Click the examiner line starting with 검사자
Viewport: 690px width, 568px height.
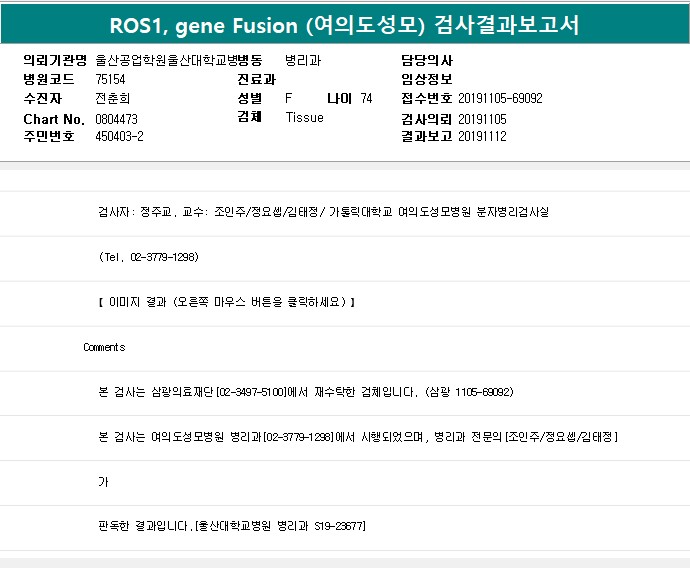click(x=323, y=212)
